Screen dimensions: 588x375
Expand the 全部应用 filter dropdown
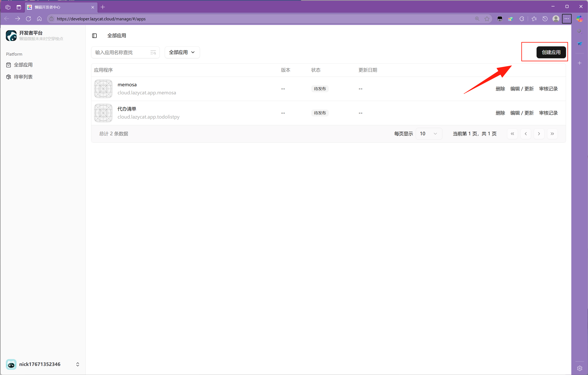click(x=182, y=52)
